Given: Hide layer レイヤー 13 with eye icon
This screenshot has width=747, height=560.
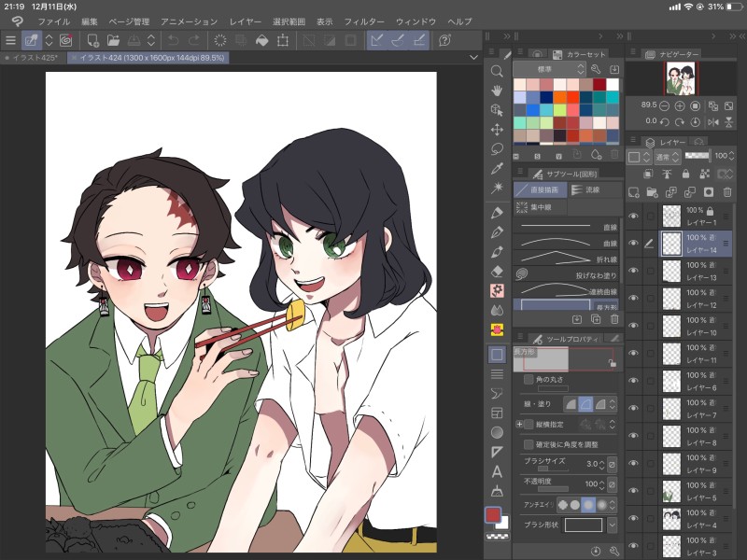Looking at the screenshot, I should 633,271.
